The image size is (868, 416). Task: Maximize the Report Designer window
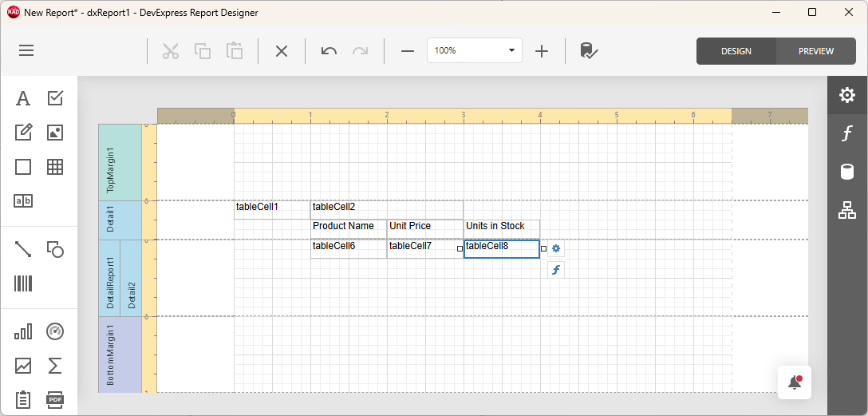pyautogui.click(x=812, y=12)
